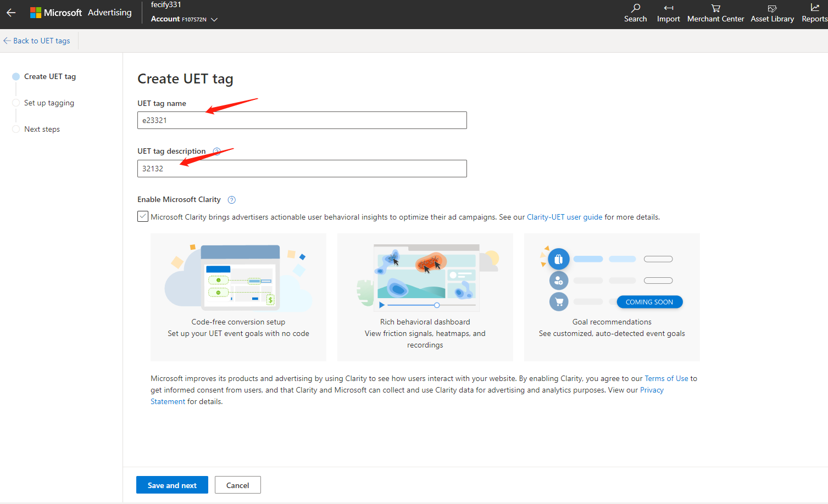This screenshot has width=828, height=504.
Task: Click the Create UET tag heading
Action: (185, 79)
